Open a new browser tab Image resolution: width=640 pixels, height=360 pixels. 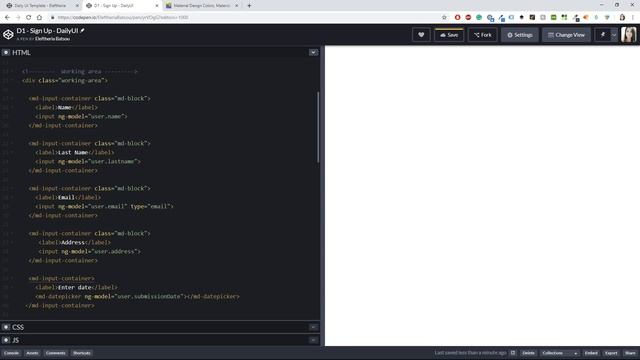[x=249, y=6]
